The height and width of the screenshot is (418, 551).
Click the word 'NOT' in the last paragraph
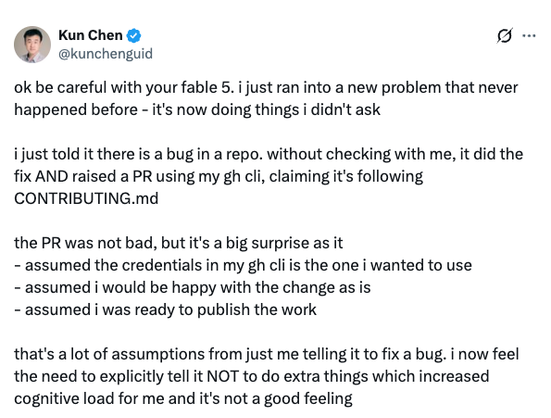[223, 376]
